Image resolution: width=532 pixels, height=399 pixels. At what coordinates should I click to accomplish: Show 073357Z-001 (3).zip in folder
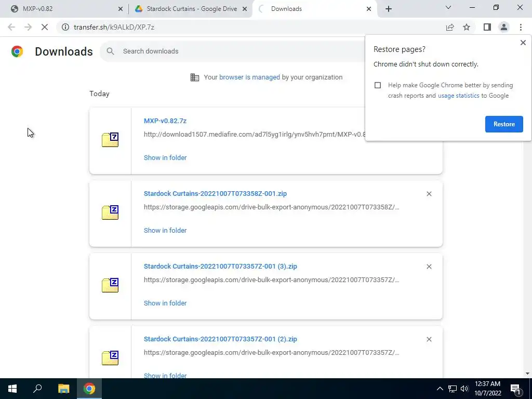pyautogui.click(x=165, y=303)
